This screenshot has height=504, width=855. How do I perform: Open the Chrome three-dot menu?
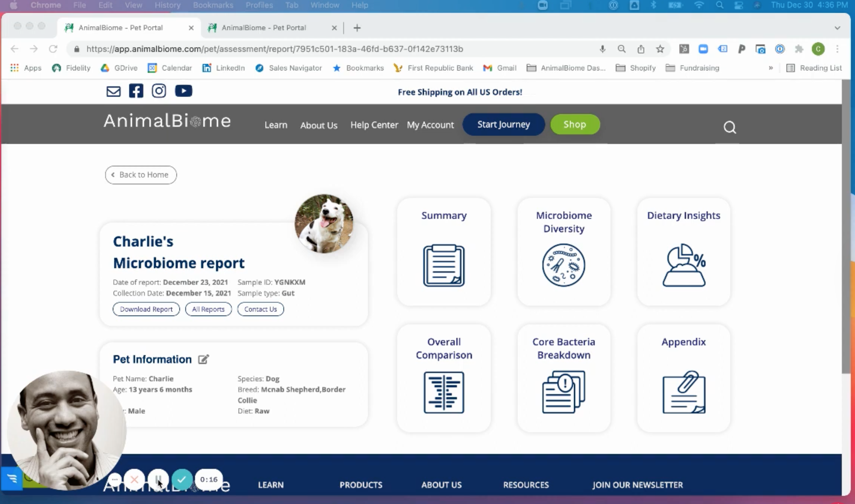tap(837, 49)
